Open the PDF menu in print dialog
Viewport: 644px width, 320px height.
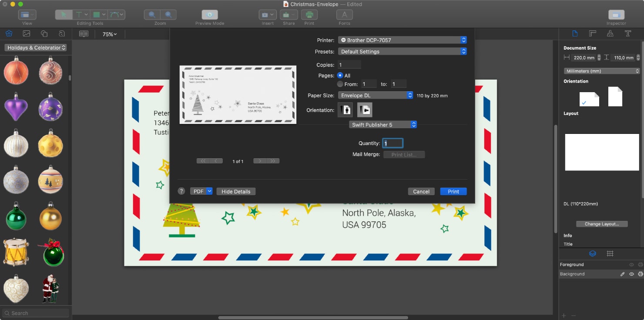201,191
